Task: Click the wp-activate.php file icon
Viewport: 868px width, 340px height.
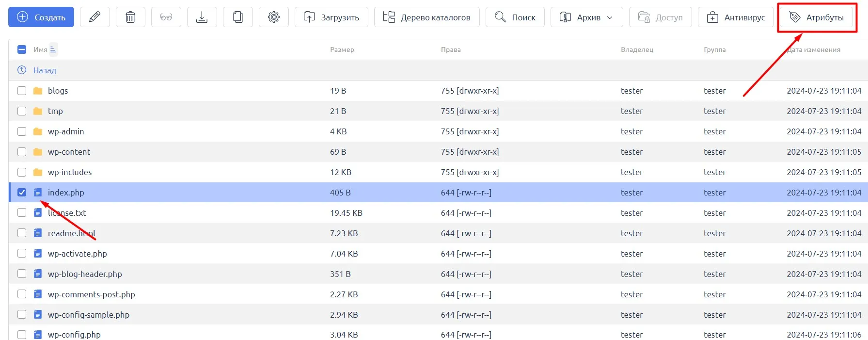Action: (x=38, y=253)
